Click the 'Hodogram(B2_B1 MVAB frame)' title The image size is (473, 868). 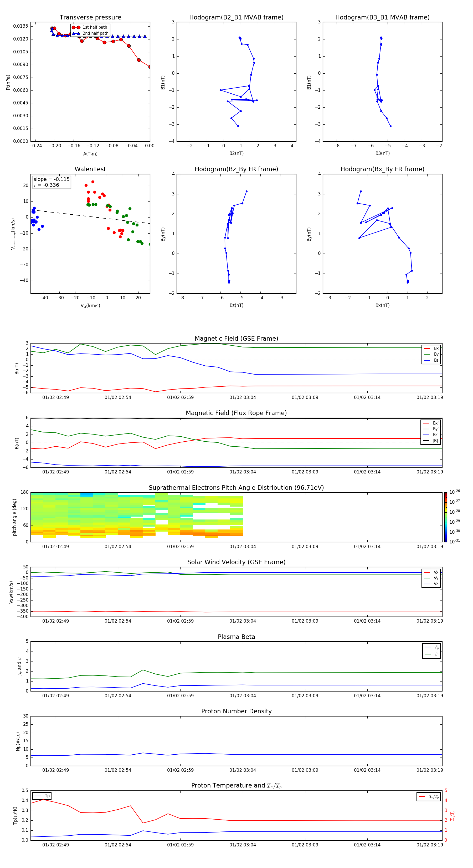(x=236, y=18)
